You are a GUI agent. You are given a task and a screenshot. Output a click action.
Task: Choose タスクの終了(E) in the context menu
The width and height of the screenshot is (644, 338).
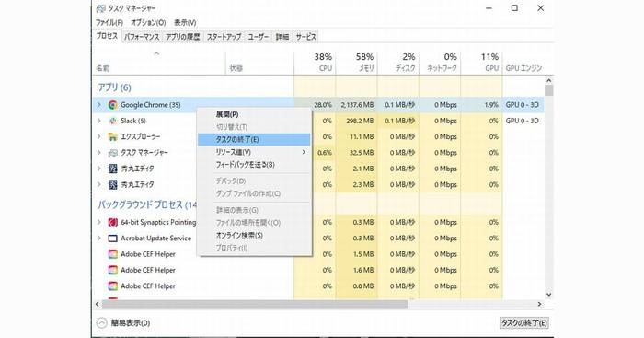254,139
